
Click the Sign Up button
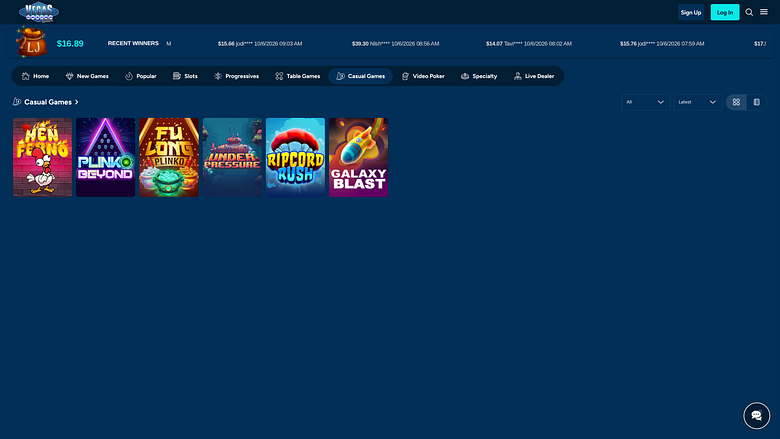(x=691, y=12)
